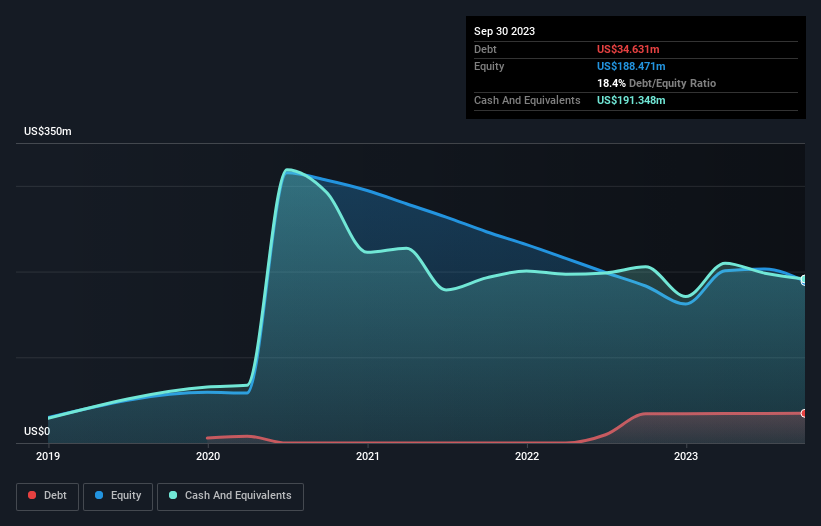Click the US$188.471m equity value
The height and width of the screenshot is (526, 821).
click(x=631, y=66)
